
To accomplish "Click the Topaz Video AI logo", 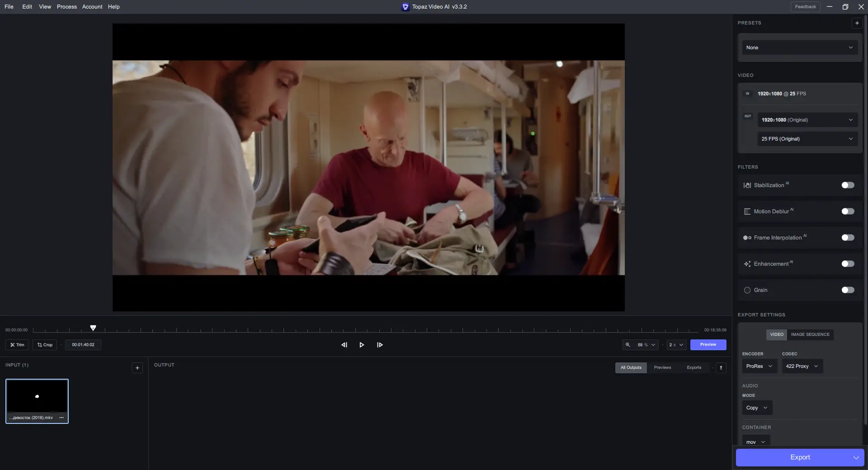I will coord(406,7).
